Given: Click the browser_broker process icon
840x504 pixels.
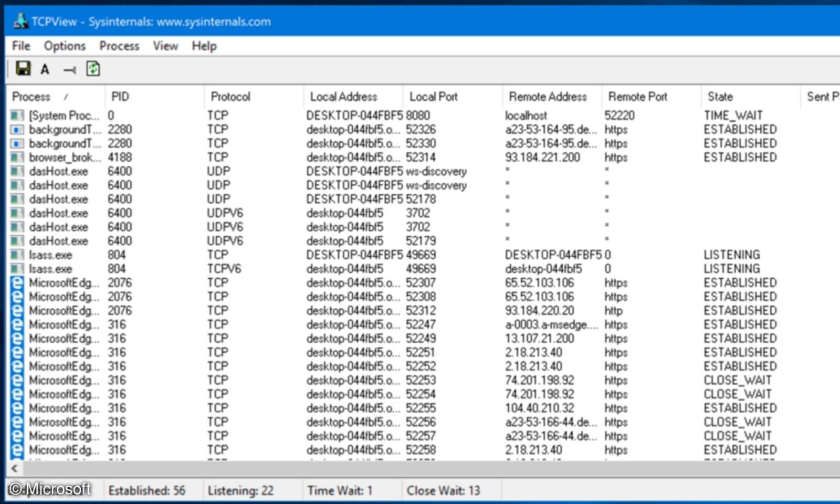Looking at the screenshot, I should 17,157.
